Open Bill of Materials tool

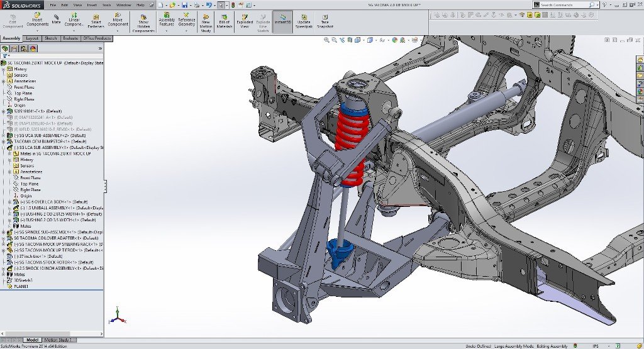pyautogui.click(x=225, y=21)
